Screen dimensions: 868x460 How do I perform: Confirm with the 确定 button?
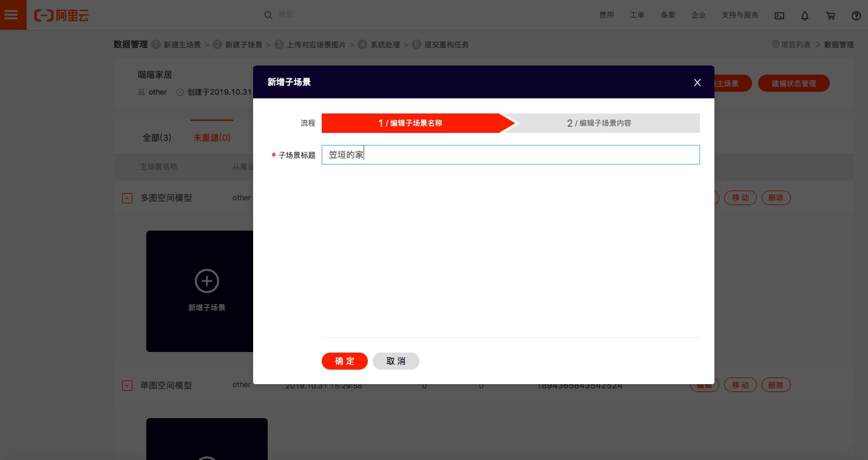coord(345,361)
